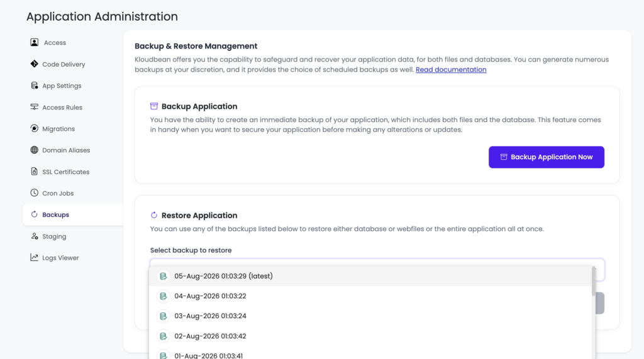Image resolution: width=644 pixels, height=359 pixels.
Task: Click the Migrations icon in sidebar
Action: coord(34,128)
